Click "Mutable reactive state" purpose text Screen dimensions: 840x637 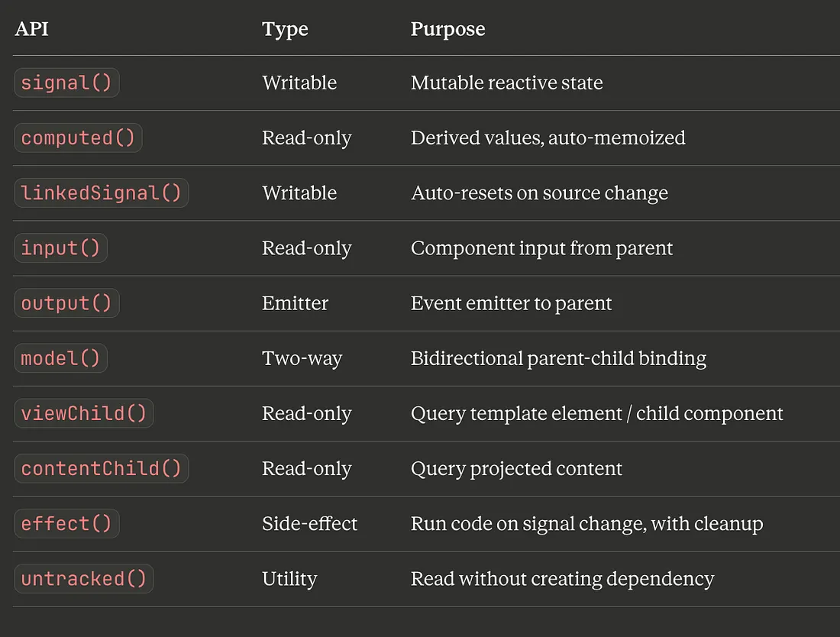(x=506, y=83)
